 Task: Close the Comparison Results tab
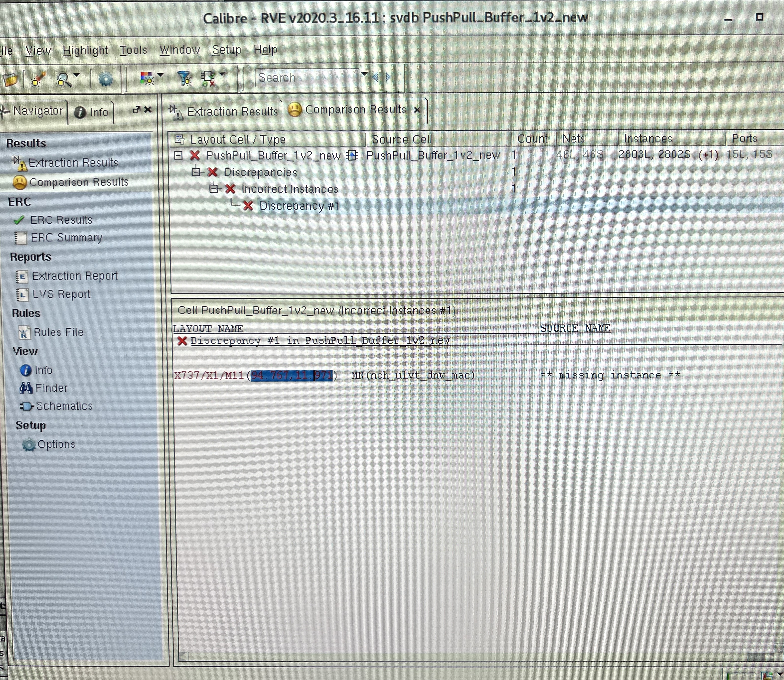tap(417, 110)
